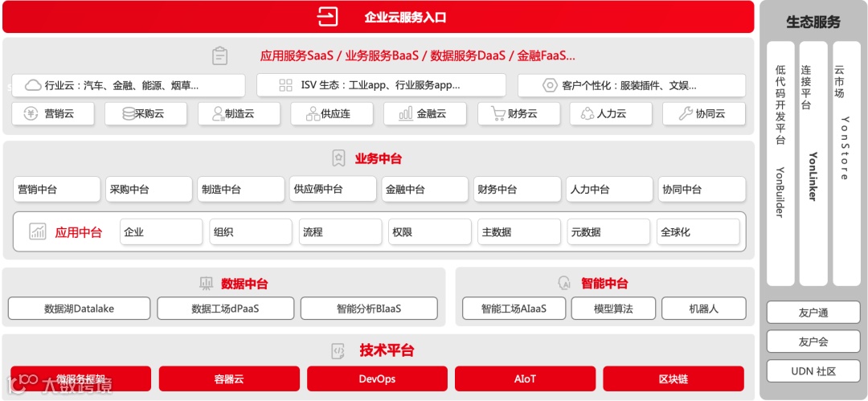This screenshot has width=868, height=401.
Task: Click the red 容器云 button
Action: pyautogui.click(x=229, y=378)
